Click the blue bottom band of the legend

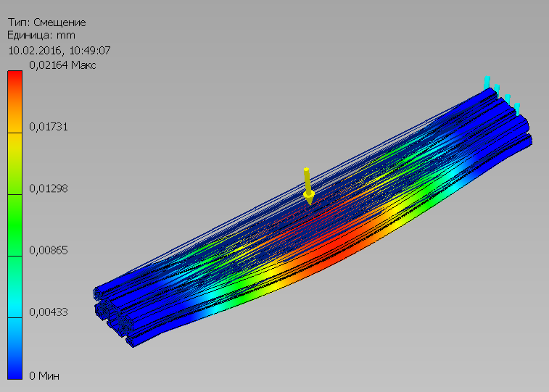click(15, 349)
